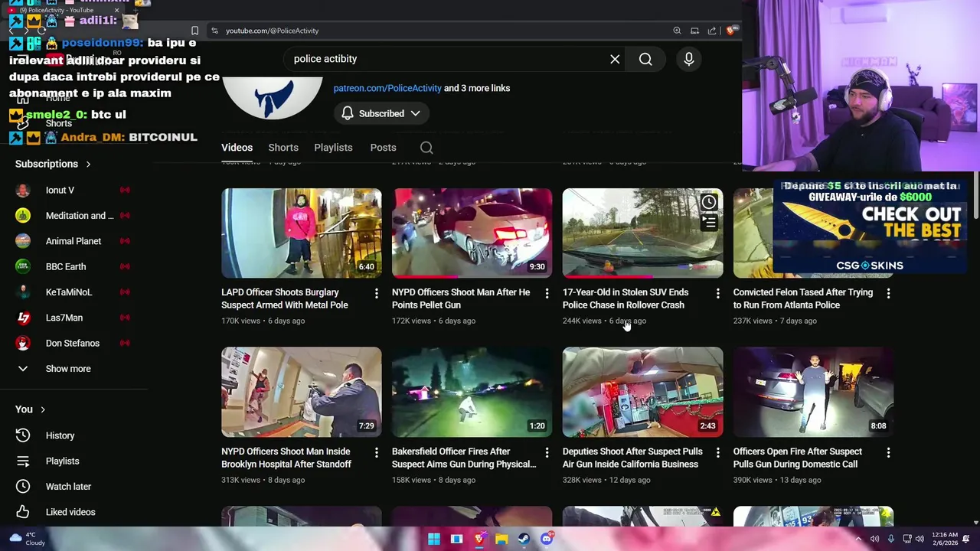Open the Windows Start button
The height and width of the screenshot is (551, 980).
(x=434, y=539)
